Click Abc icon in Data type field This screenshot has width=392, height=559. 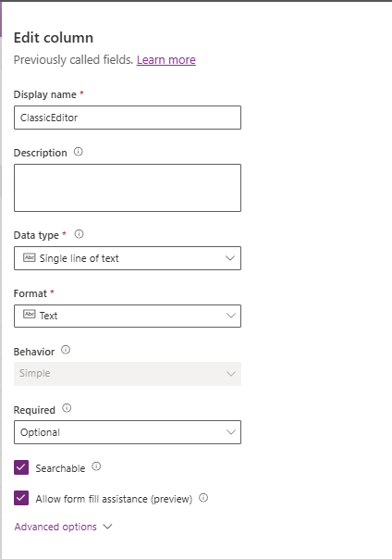(x=30, y=257)
